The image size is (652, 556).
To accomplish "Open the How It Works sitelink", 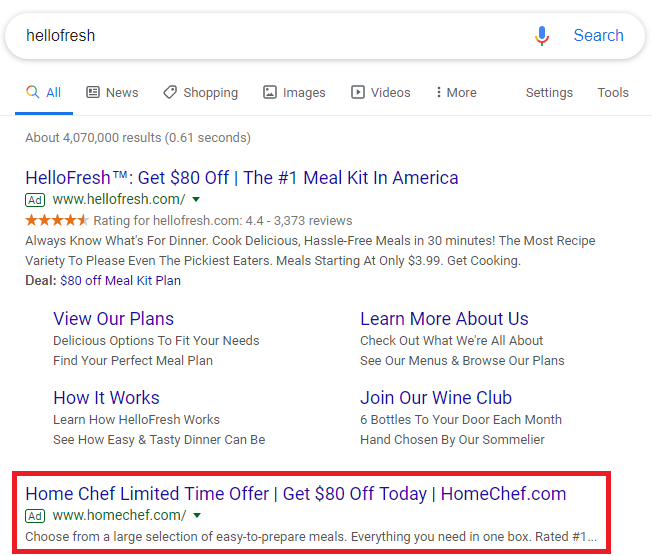I will pyautogui.click(x=106, y=398).
